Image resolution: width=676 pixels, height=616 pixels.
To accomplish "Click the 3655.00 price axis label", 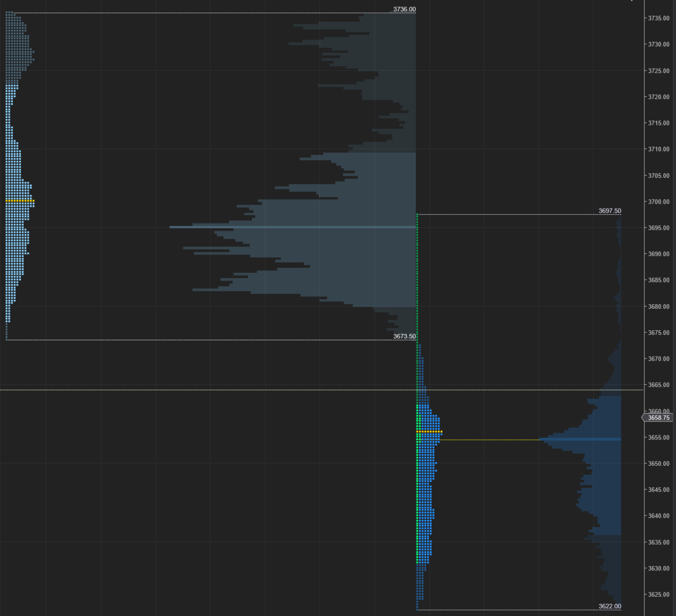I will (x=659, y=437).
